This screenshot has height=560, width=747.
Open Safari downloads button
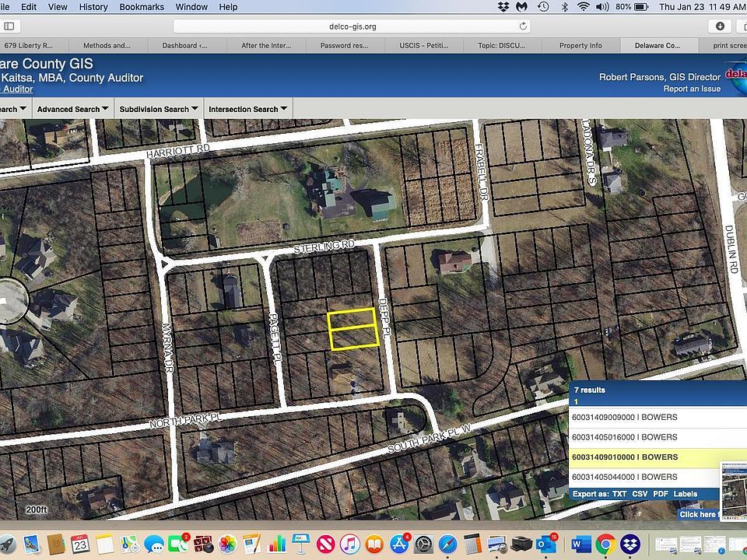click(720, 26)
